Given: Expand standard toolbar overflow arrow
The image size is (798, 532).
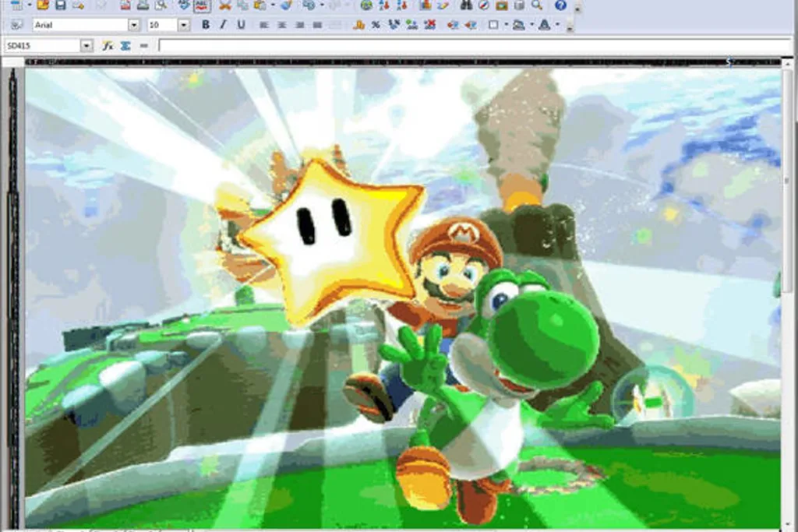Looking at the screenshot, I should (x=577, y=8).
